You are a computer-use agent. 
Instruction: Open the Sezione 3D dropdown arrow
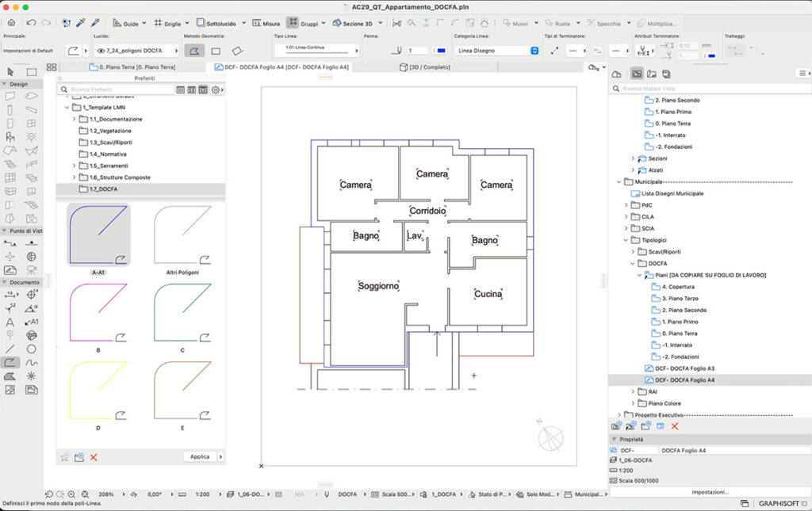pyautogui.click(x=380, y=23)
